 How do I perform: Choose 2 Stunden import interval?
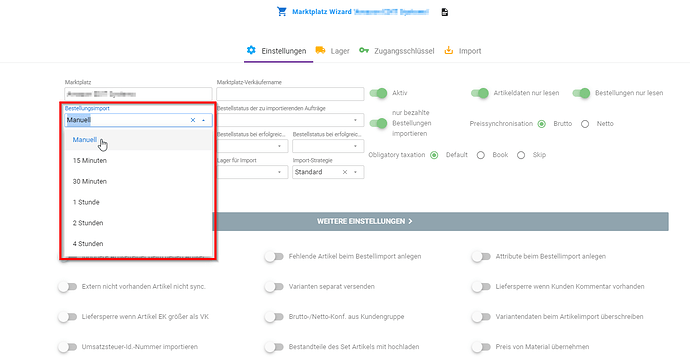(x=138, y=223)
